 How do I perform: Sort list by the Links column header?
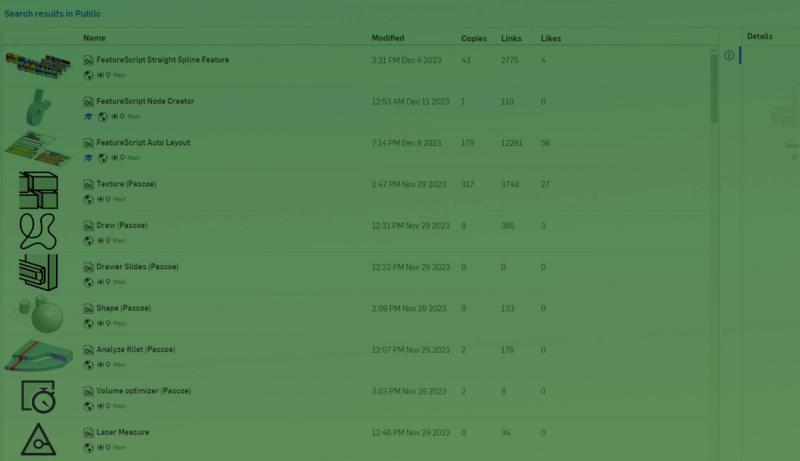pos(512,39)
